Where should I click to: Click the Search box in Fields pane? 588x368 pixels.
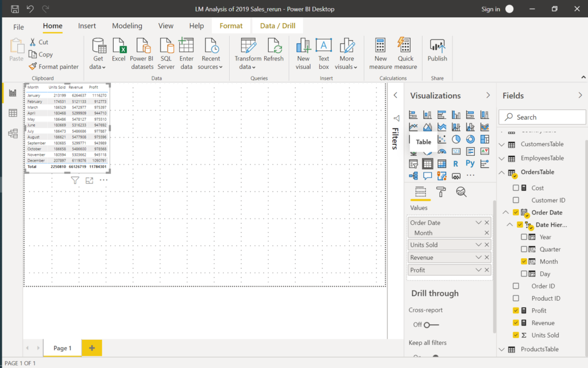click(x=542, y=117)
